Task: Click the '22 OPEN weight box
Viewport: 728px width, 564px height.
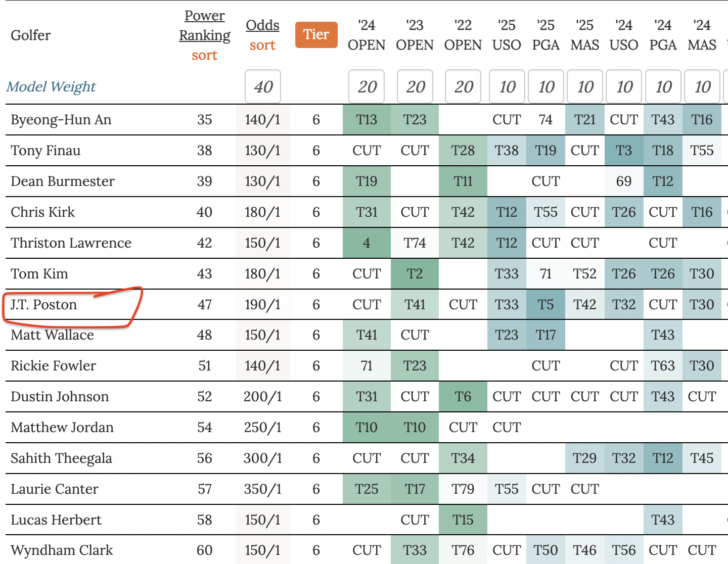Action: coord(463,87)
